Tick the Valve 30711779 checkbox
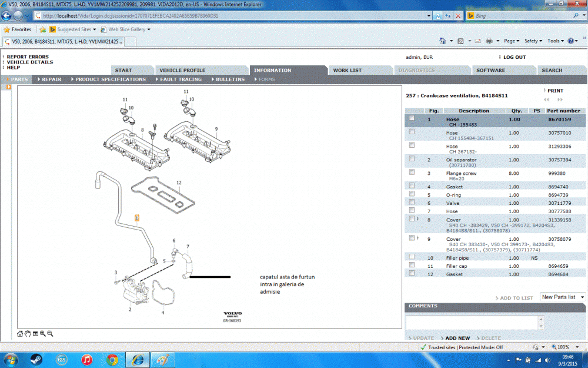Viewport: 588px width, 368px height. click(412, 202)
